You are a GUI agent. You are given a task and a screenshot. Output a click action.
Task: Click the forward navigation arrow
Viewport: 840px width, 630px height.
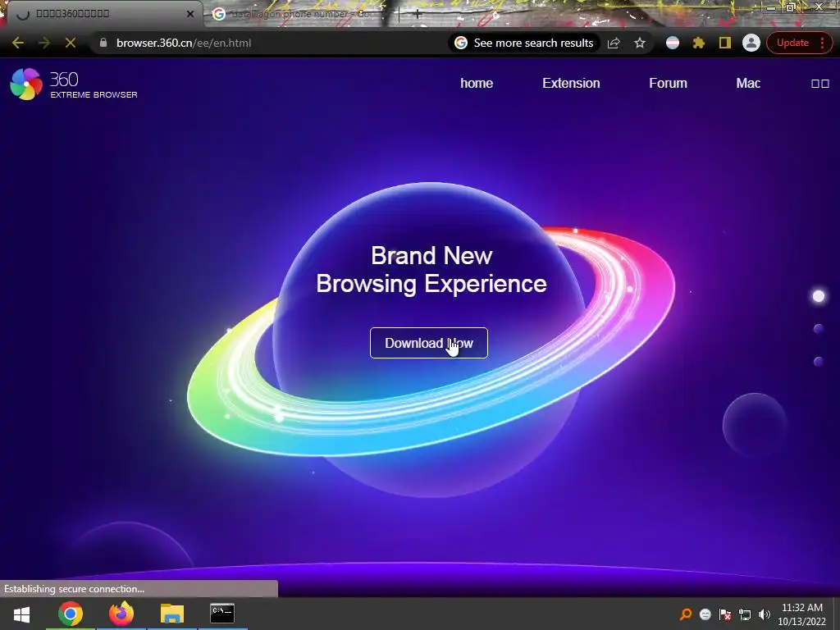click(x=44, y=43)
